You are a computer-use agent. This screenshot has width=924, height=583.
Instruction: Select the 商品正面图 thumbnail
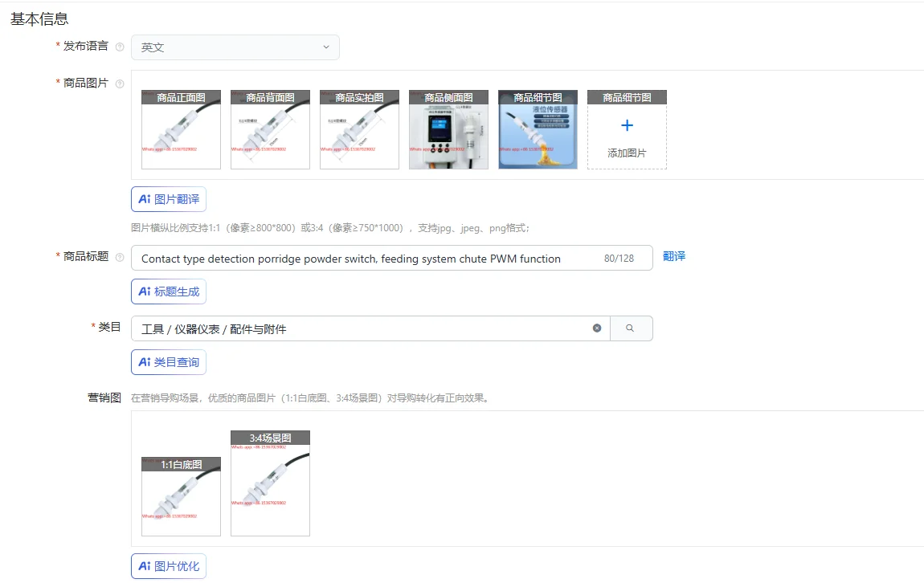[x=181, y=129]
